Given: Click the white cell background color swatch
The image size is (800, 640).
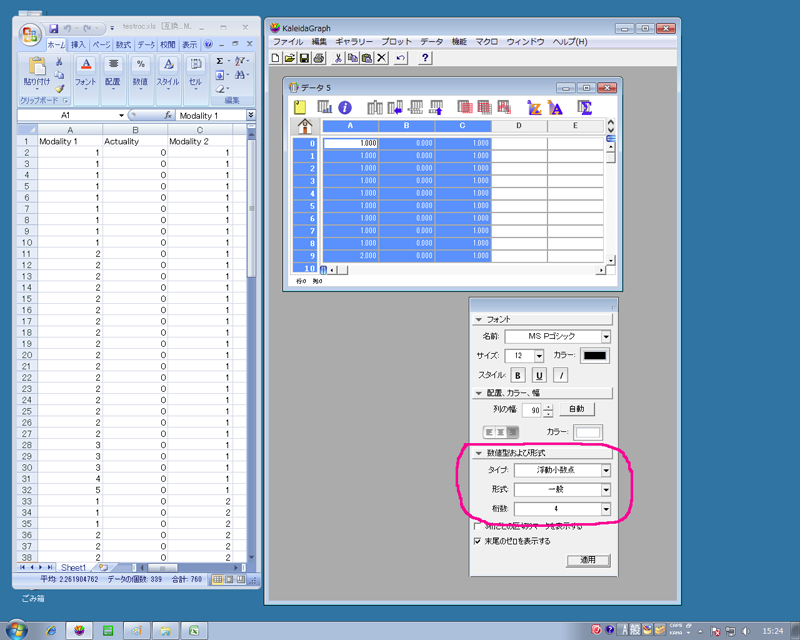Looking at the screenshot, I should tap(588, 433).
